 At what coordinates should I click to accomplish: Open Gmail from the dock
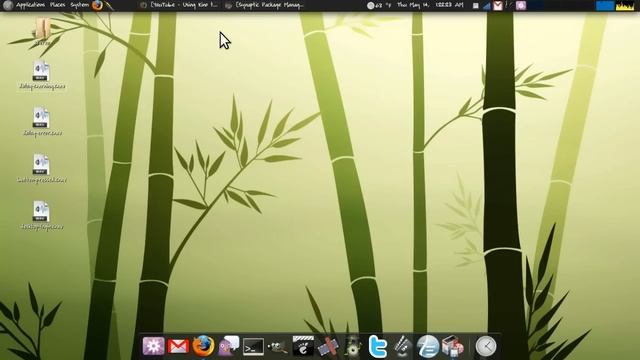pos(178,347)
